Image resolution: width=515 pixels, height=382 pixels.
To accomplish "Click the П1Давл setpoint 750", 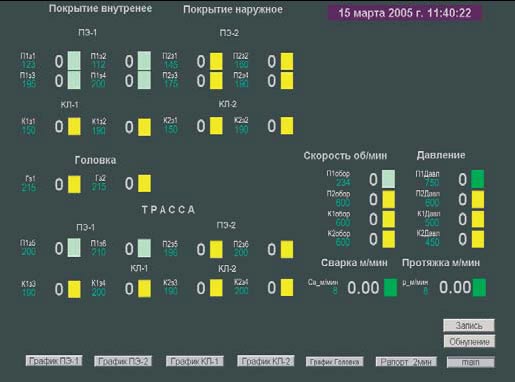I will [x=432, y=182].
